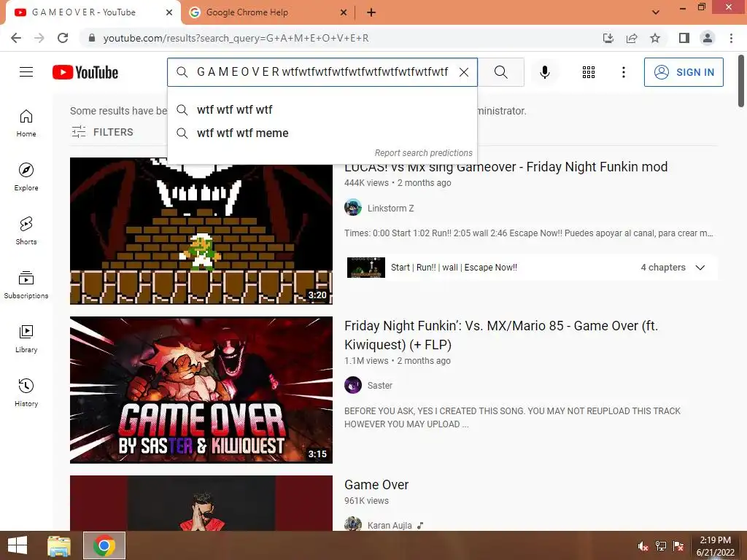Open YouTube settings three-dot menu
The height and width of the screenshot is (560, 747).
623,72
